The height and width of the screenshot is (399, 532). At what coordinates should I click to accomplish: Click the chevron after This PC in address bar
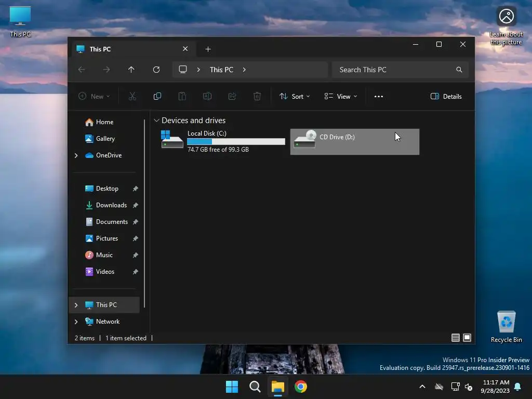click(244, 70)
